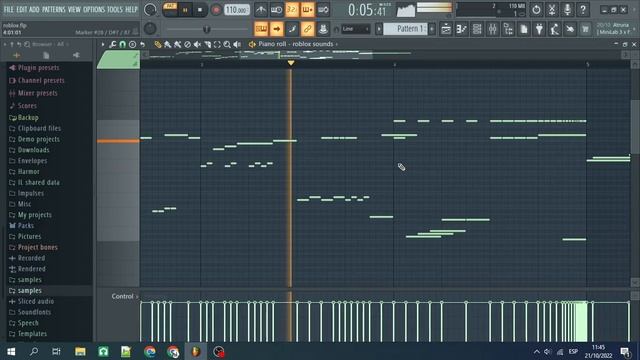Open the View piano roll icon
The image size is (640, 360).
[462, 29]
